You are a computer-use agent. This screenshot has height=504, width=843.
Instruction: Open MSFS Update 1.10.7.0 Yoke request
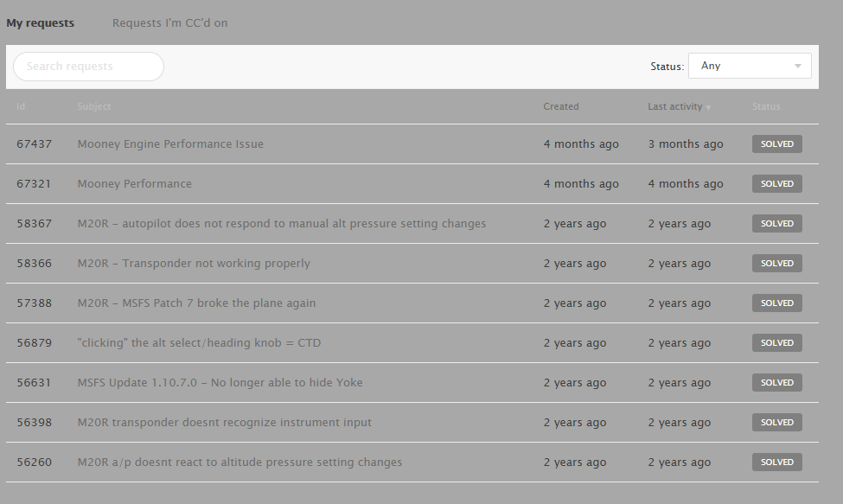click(x=220, y=383)
